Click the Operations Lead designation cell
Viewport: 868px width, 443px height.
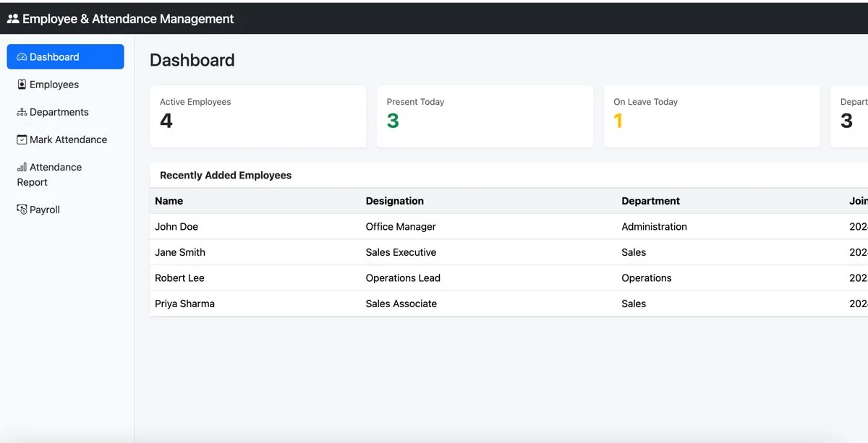tap(403, 278)
